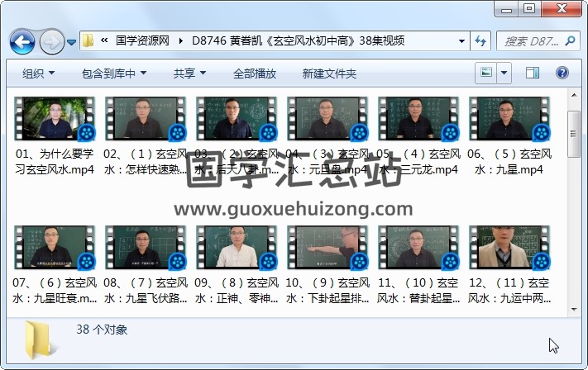The image size is (588, 370).
Task: Select video thumbnail 10、（9）下卦起星排
Action: point(327,248)
